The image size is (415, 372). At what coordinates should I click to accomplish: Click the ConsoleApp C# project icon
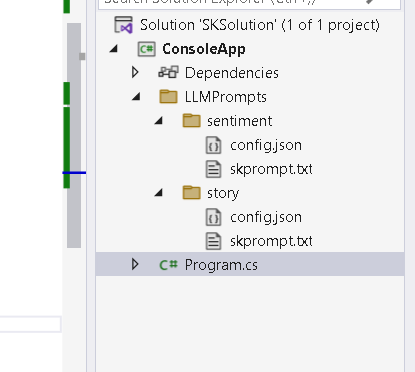tap(146, 49)
